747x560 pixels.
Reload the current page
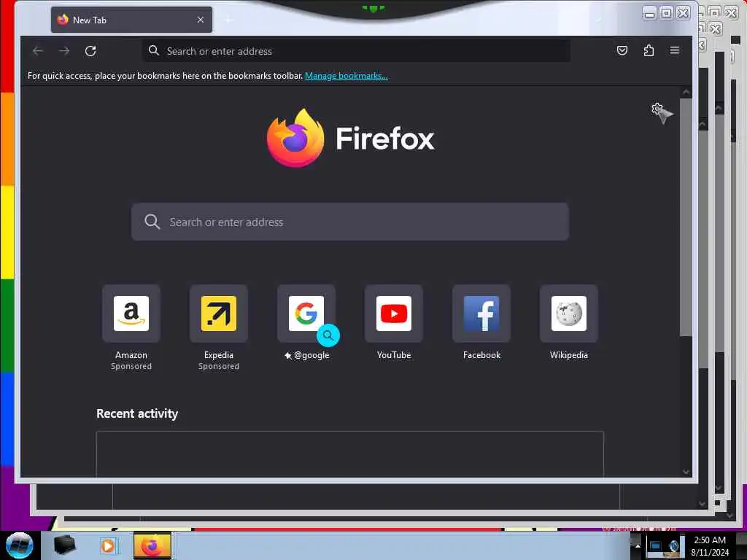90,51
